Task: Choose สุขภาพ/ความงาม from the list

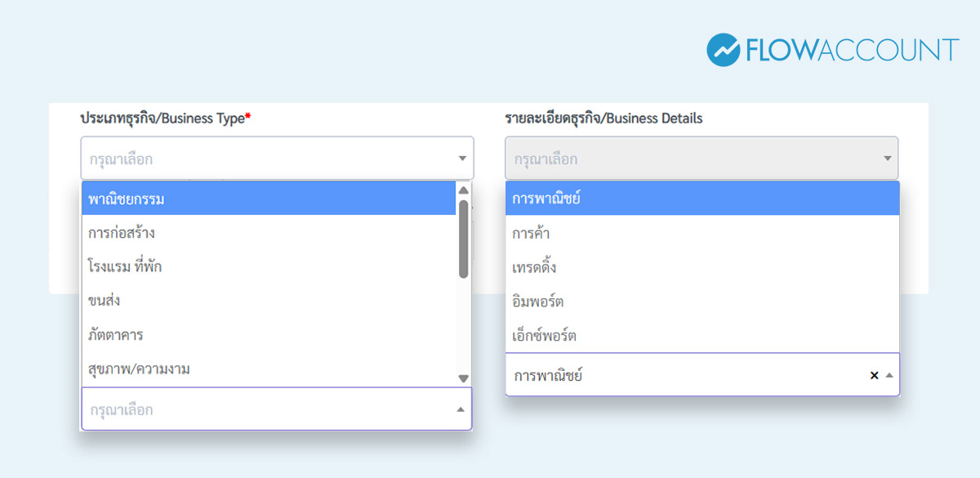Action: click(x=245, y=369)
